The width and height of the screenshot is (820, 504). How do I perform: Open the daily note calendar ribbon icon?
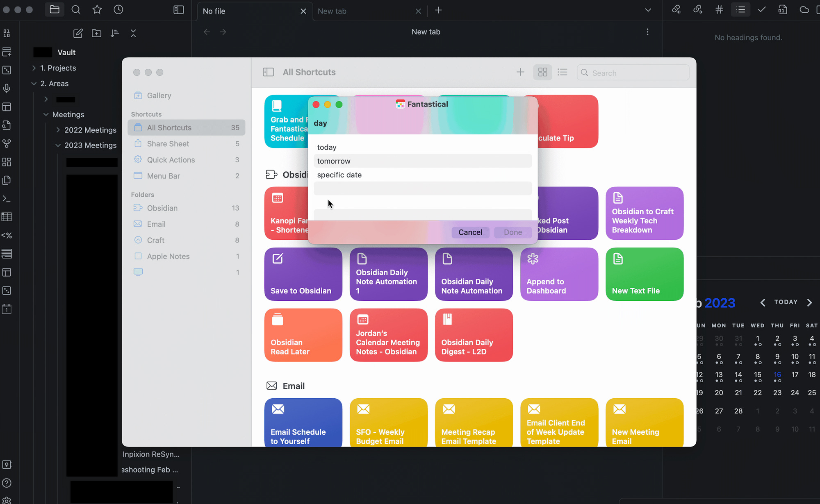7,309
